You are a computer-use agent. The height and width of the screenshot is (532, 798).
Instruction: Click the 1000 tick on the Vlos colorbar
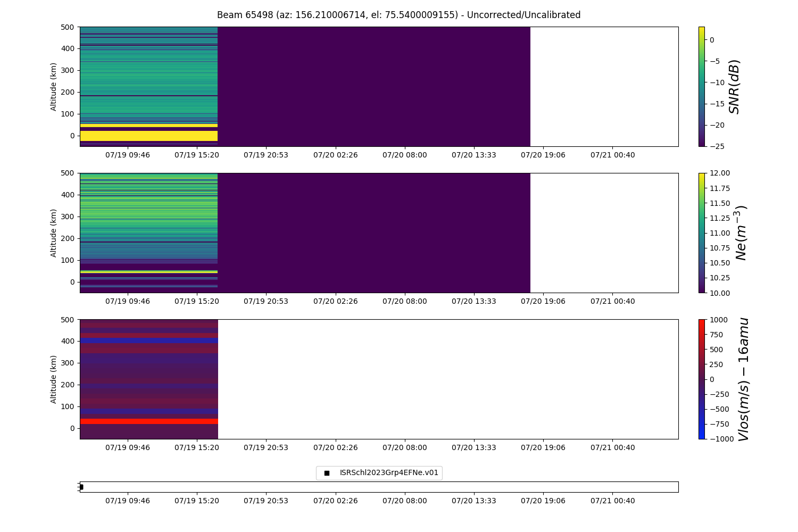(718, 319)
